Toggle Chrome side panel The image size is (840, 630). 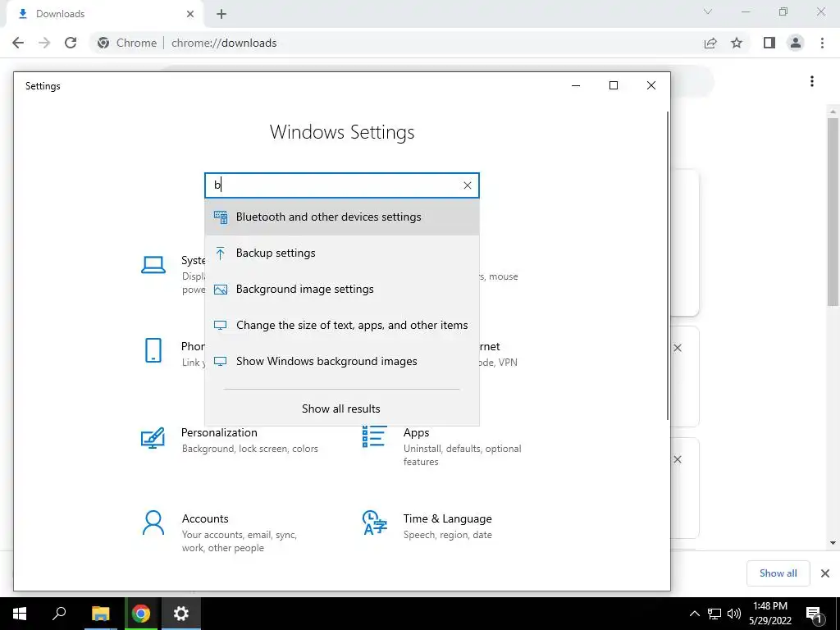769,43
